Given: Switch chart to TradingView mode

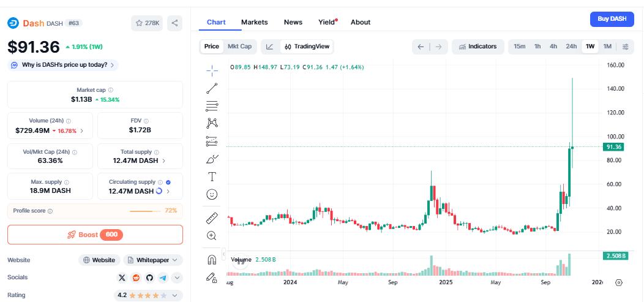Looking at the screenshot, I should point(307,47).
